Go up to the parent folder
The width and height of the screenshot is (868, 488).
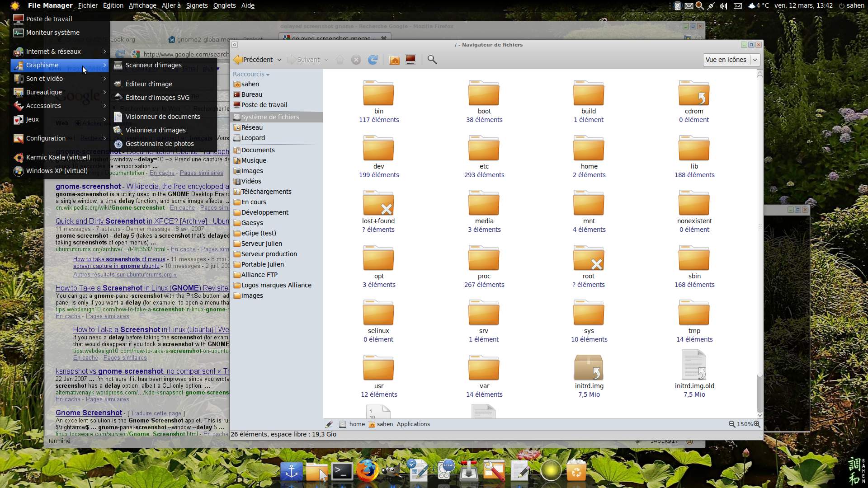pyautogui.click(x=340, y=60)
